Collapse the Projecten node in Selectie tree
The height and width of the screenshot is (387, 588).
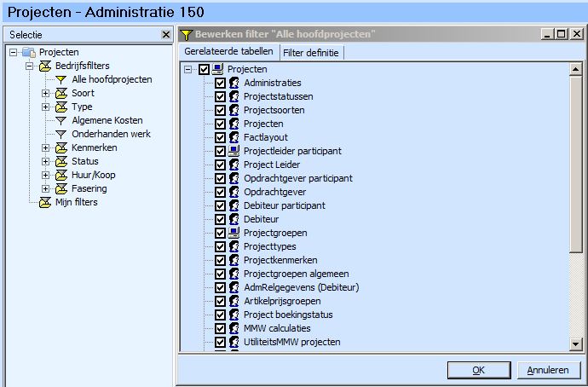pyautogui.click(x=13, y=52)
